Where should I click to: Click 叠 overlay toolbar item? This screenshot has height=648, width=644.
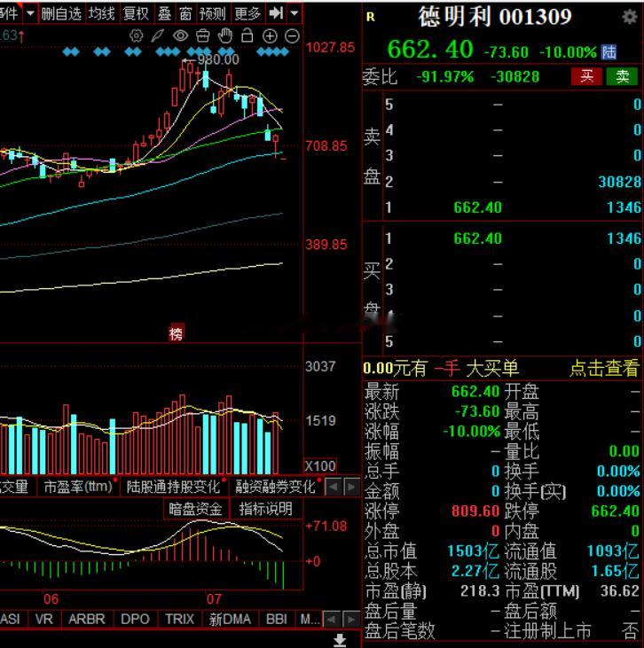pyautogui.click(x=164, y=13)
